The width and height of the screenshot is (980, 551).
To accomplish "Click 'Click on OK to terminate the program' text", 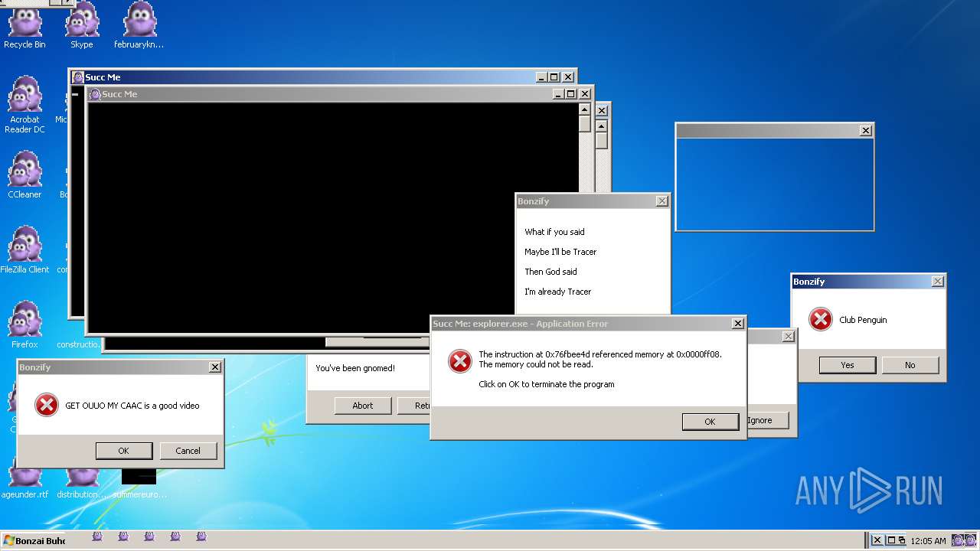I will pos(547,384).
